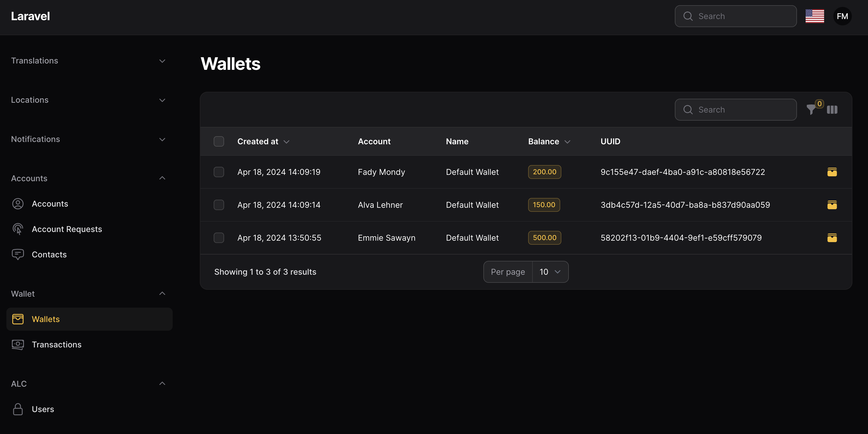
Task: Click the Search input field
Action: pos(736,110)
